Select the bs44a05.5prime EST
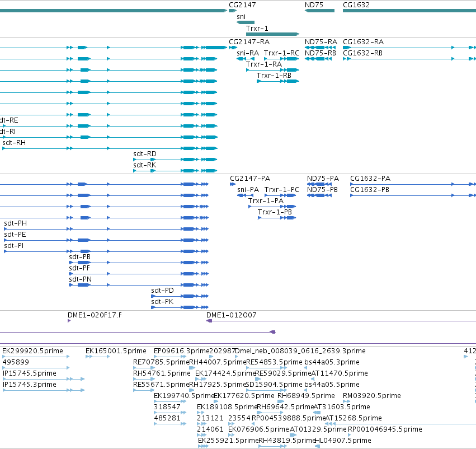 (306, 390)
